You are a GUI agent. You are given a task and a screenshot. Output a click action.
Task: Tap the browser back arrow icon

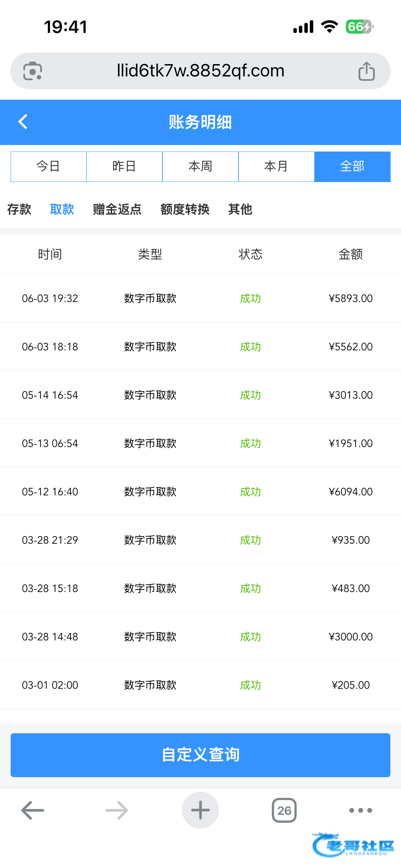point(33,810)
